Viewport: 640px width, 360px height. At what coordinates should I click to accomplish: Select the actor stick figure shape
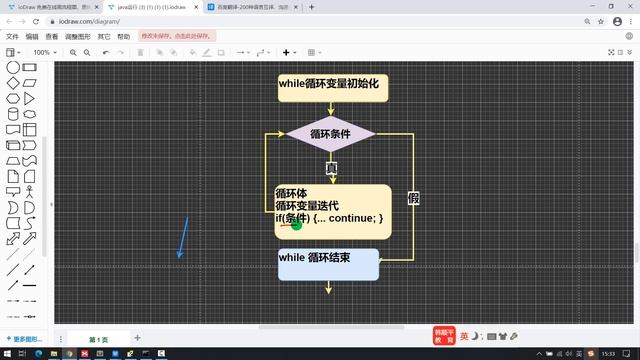coord(29,192)
